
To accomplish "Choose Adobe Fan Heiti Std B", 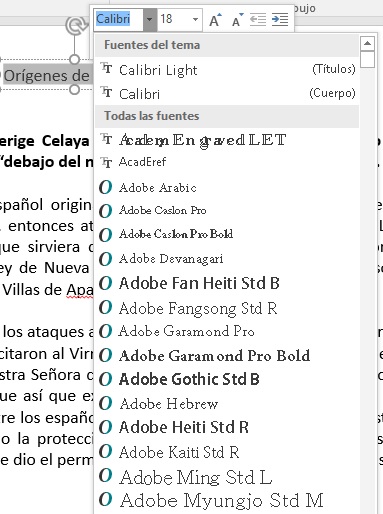I will point(227,283).
